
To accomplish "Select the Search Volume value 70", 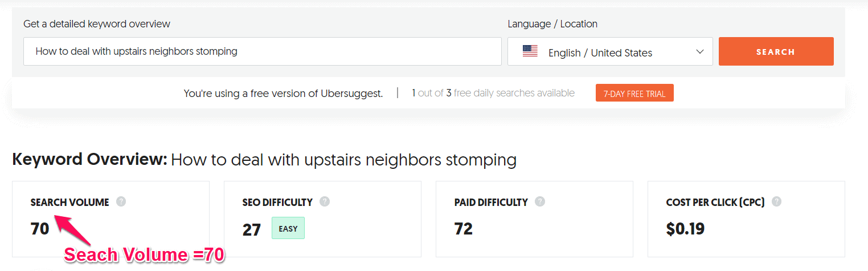I will 40,229.
